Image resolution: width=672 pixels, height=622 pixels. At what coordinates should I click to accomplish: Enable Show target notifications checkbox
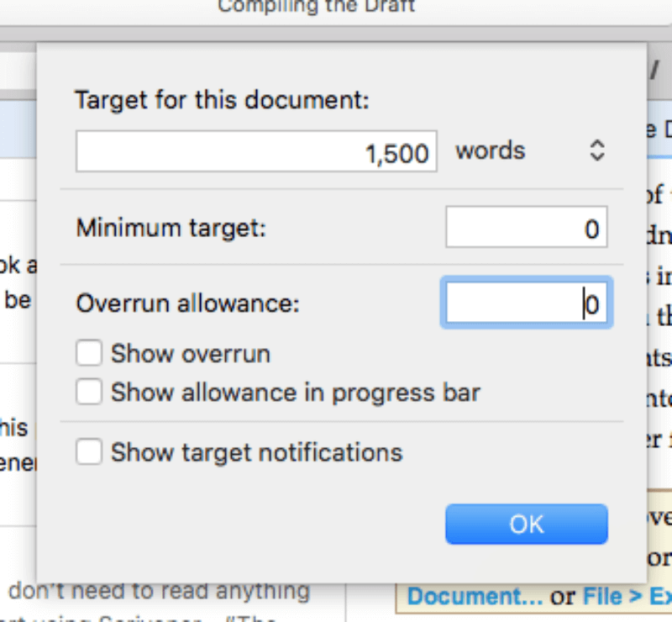(89, 451)
